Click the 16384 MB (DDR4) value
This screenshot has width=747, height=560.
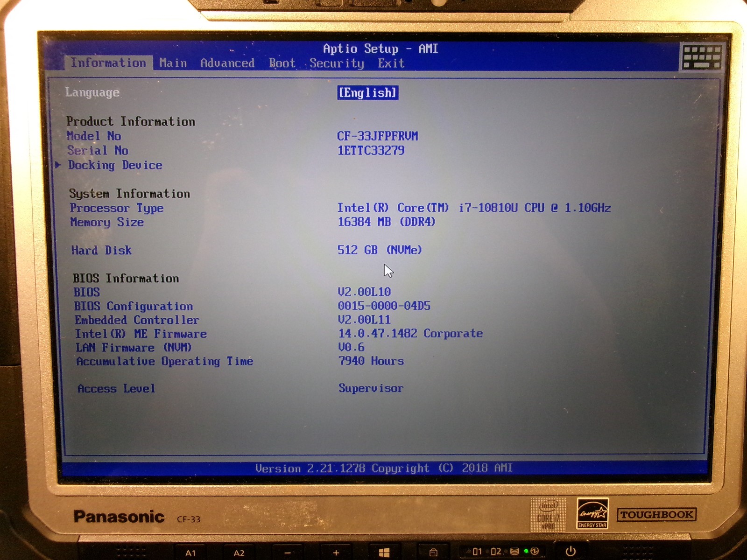coord(386,222)
